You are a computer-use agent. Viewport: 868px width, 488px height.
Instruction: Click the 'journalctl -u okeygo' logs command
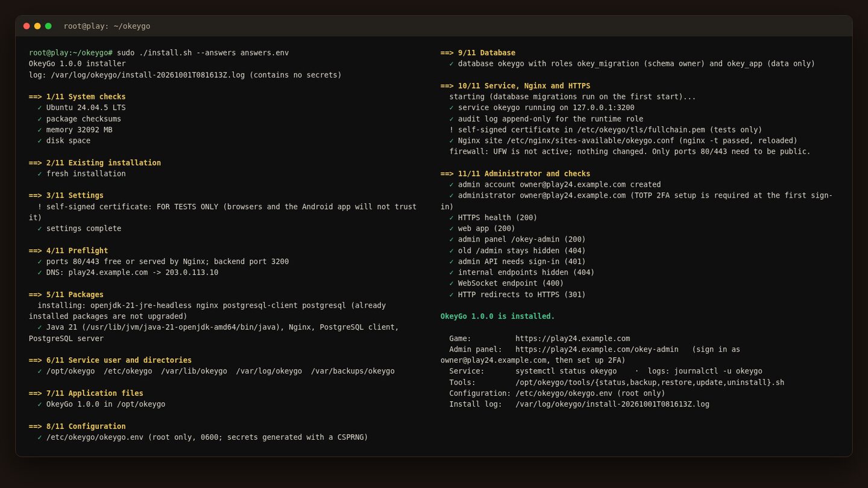pyautogui.click(x=718, y=371)
